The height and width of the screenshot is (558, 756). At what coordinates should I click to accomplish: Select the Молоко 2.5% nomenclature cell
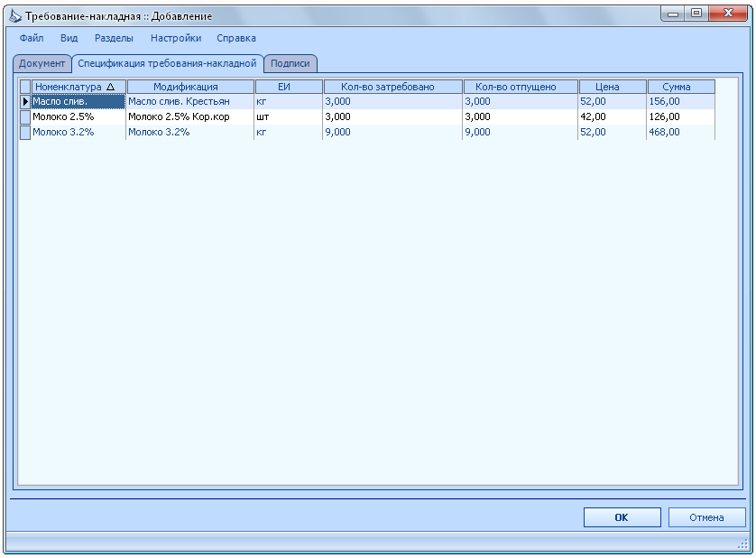[78, 116]
